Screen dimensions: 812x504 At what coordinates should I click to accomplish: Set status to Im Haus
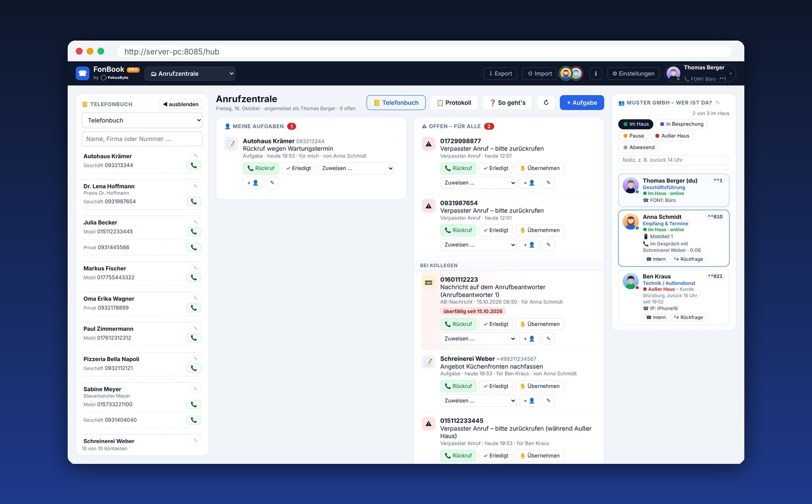636,124
